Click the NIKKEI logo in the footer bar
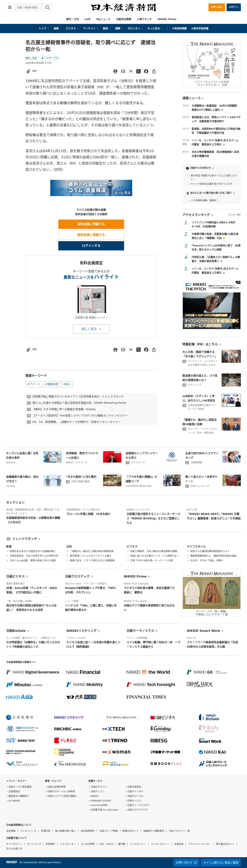The height and width of the screenshot is (868, 247). (11, 862)
